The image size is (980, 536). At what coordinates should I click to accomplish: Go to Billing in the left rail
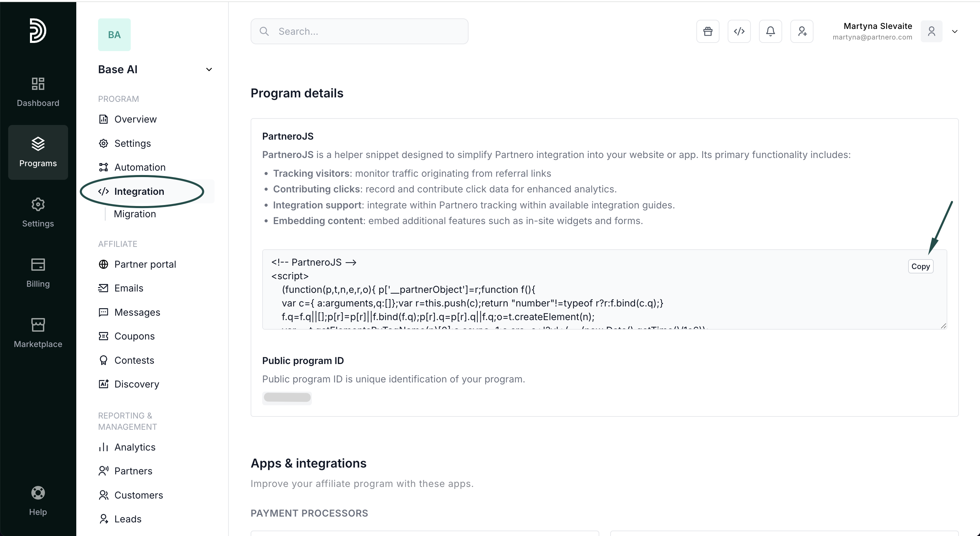pos(38,273)
